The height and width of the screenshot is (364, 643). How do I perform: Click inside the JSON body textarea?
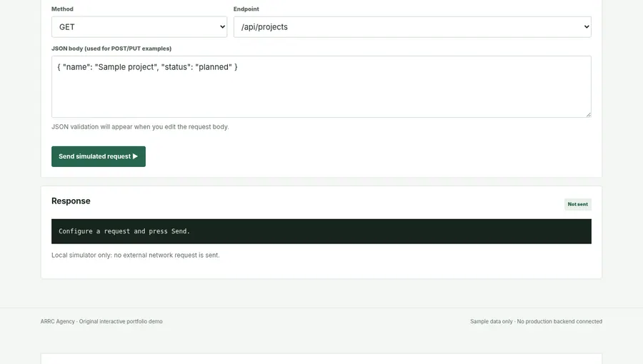click(x=321, y=87)
